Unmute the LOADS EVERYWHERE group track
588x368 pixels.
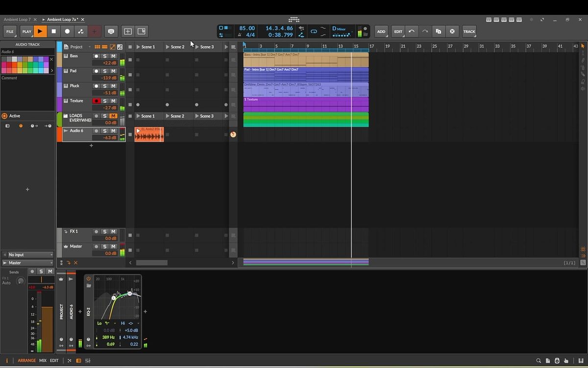[113, 116]
